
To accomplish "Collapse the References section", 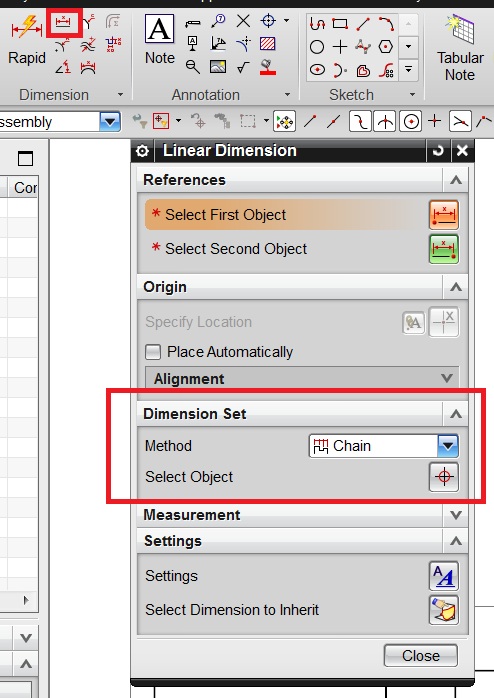I will pos(455,180).
